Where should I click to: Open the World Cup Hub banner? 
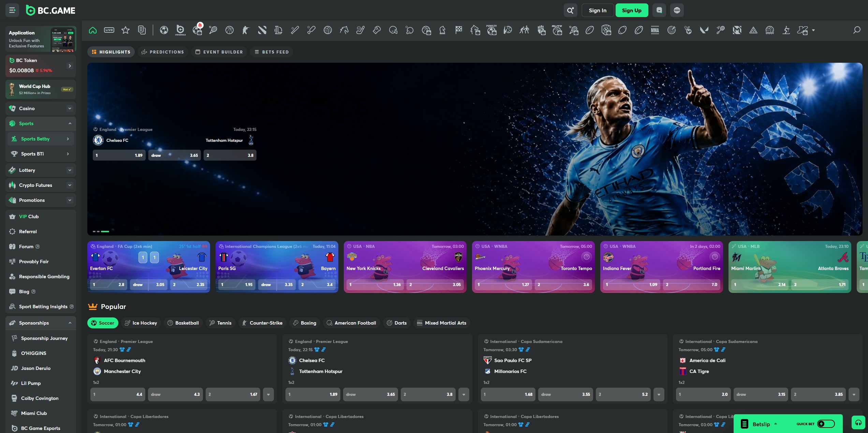pos(41,89)
